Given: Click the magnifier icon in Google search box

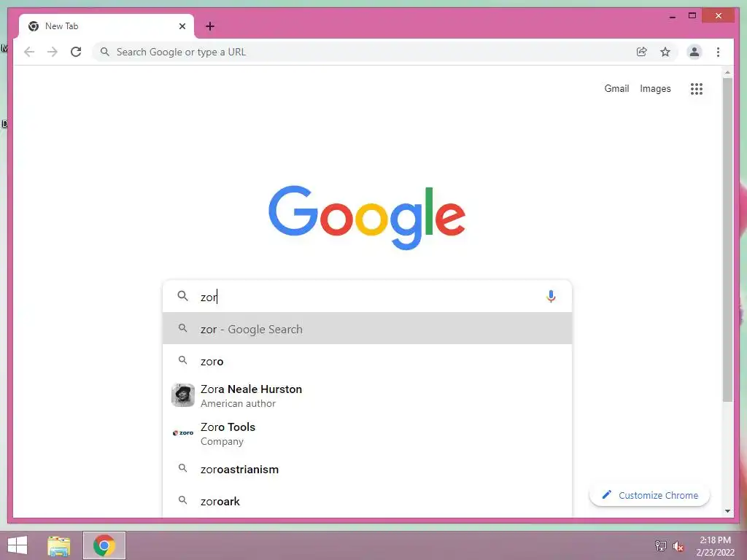Looking at the screenshot, I should click(182, 296).
